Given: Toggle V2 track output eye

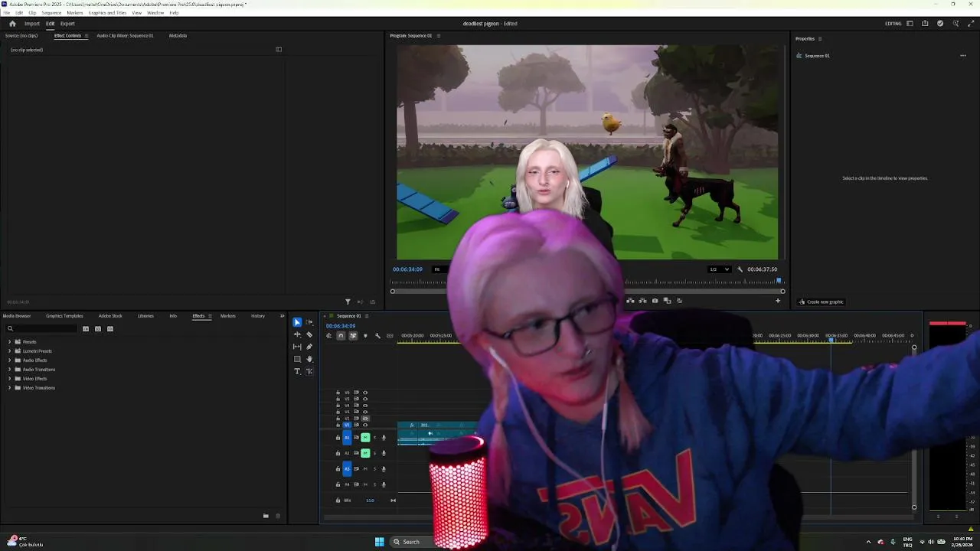Looking at the screenshot, I should (x=365, y=419).
